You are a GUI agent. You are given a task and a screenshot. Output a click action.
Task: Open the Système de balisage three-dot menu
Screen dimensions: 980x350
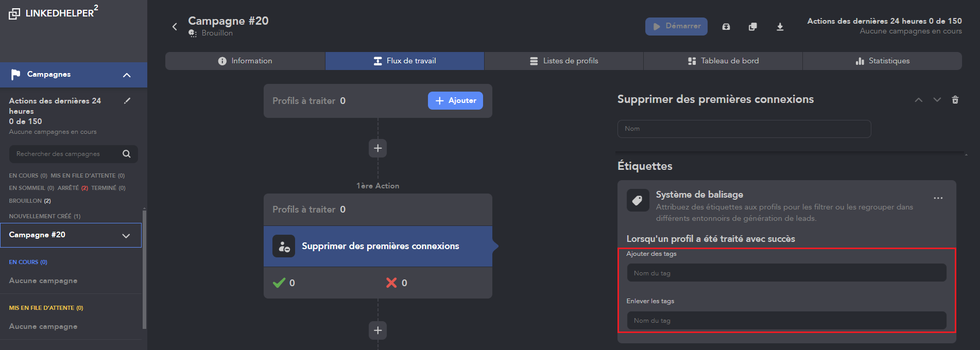click(938, 198)
